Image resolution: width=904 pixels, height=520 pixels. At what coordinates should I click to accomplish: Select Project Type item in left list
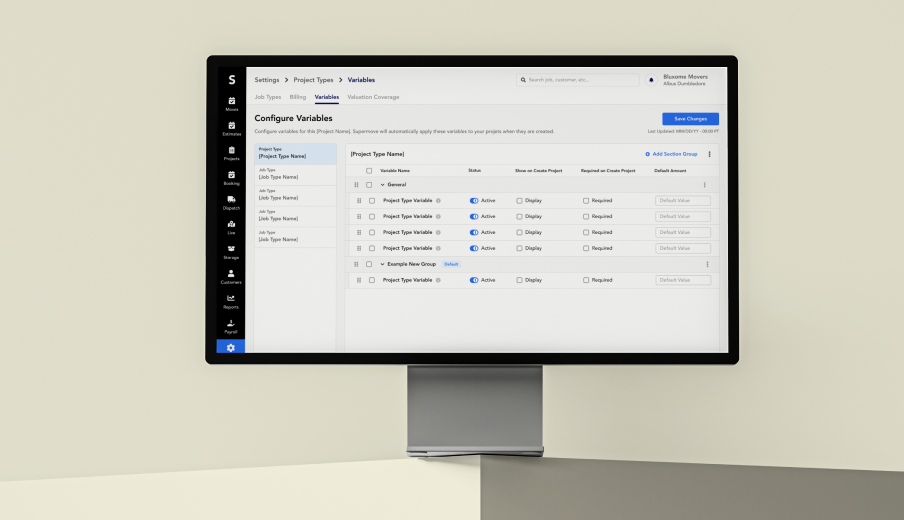click(x=295, y=153)
